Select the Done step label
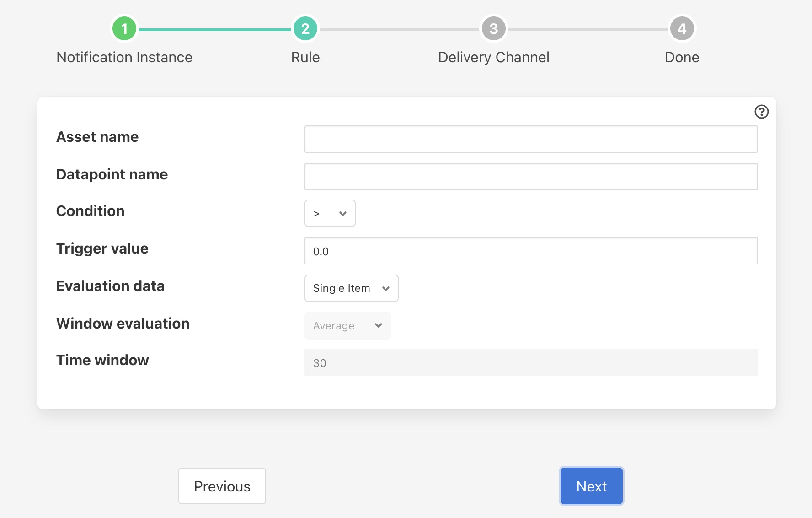This screenshot has width=812, height=518. [x=682, y=57]
